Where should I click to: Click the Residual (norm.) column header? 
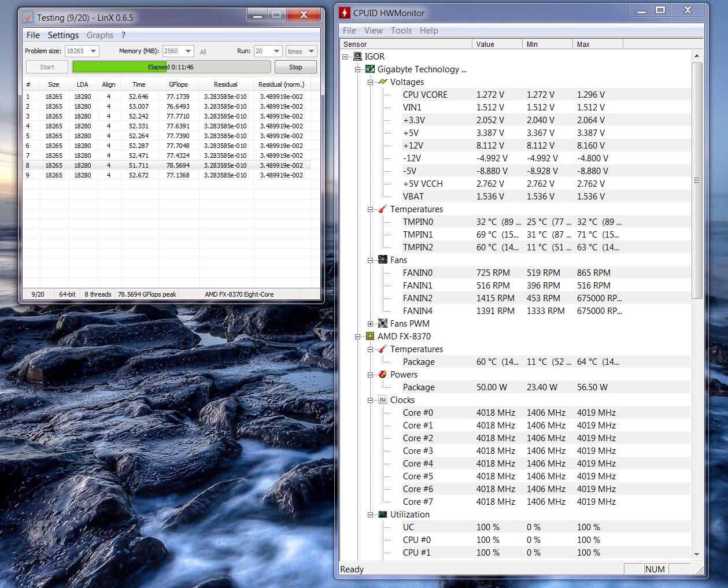point(282,84)
